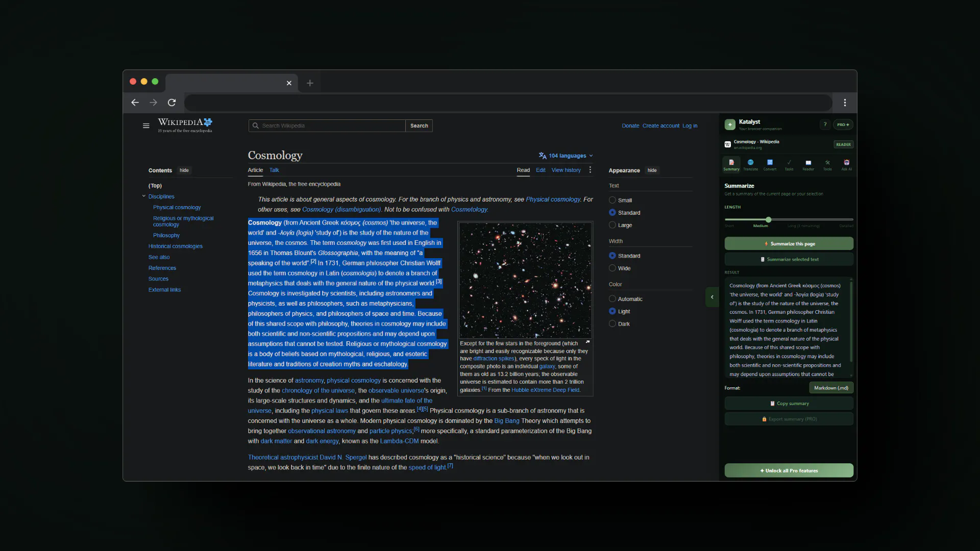Viewport: 980px width, 551px height.
Task: Set summary length to Detailed
Action: coord(846,226)
